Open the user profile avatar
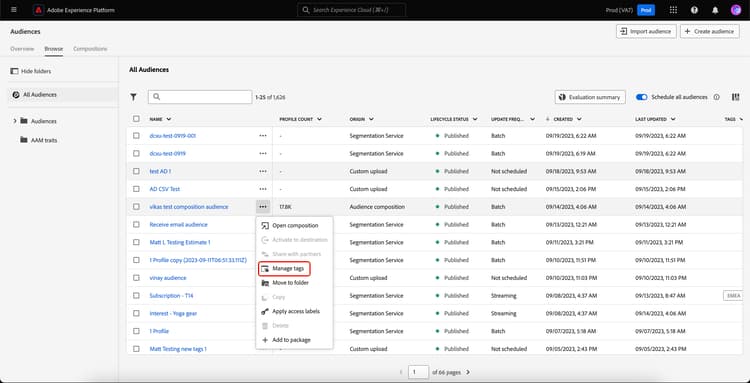Image resolution: width=750 pixels, height=383 pixels. [x=736, y=10]
